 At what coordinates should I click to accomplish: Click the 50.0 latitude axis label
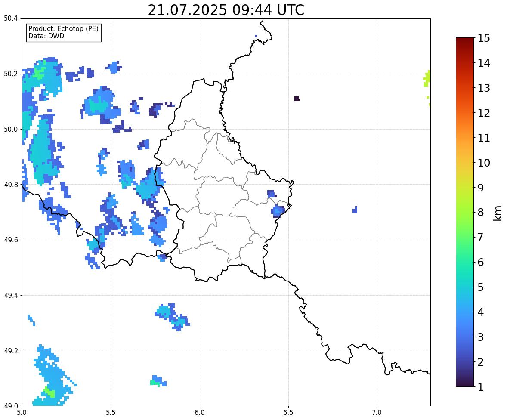click(11, 130)
